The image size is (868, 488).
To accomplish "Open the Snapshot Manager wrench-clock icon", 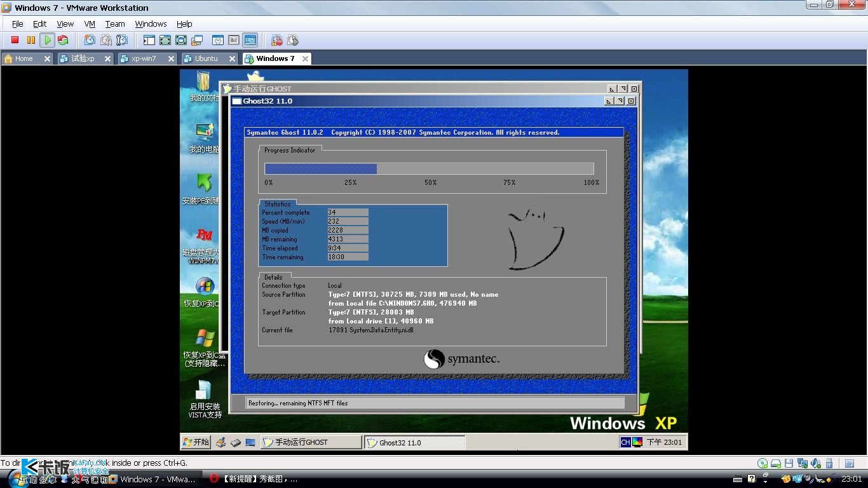I will click(x=121, y=40).
